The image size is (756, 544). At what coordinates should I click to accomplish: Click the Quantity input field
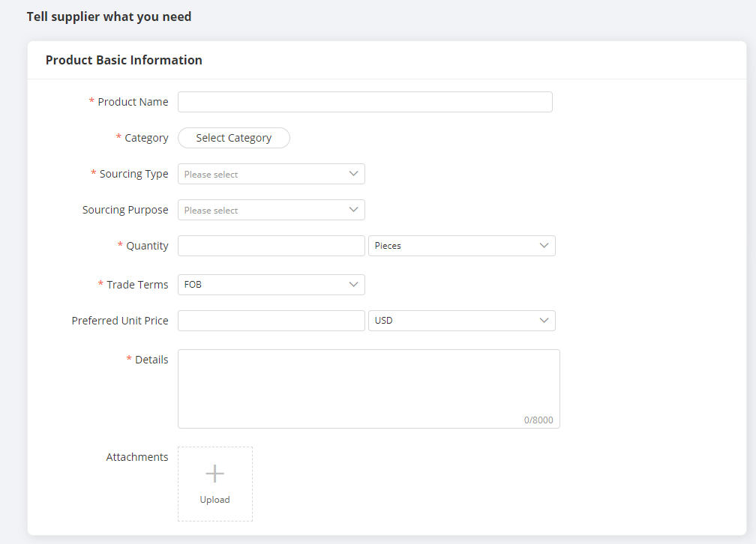click(271, 246)
